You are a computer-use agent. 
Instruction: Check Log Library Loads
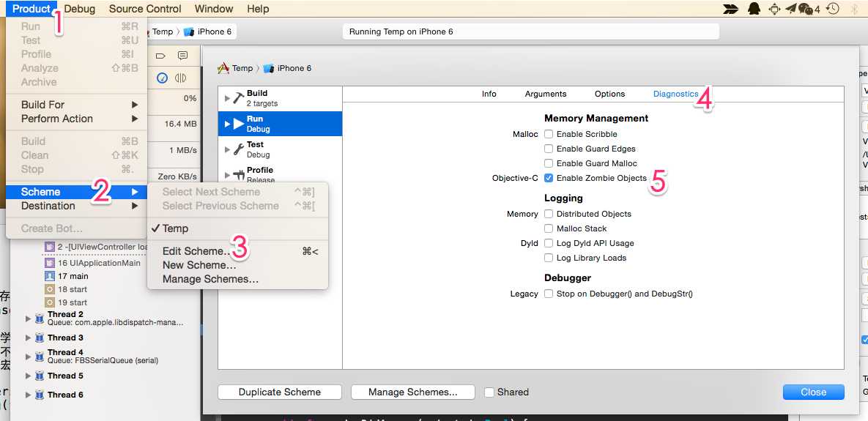point(549,258)
